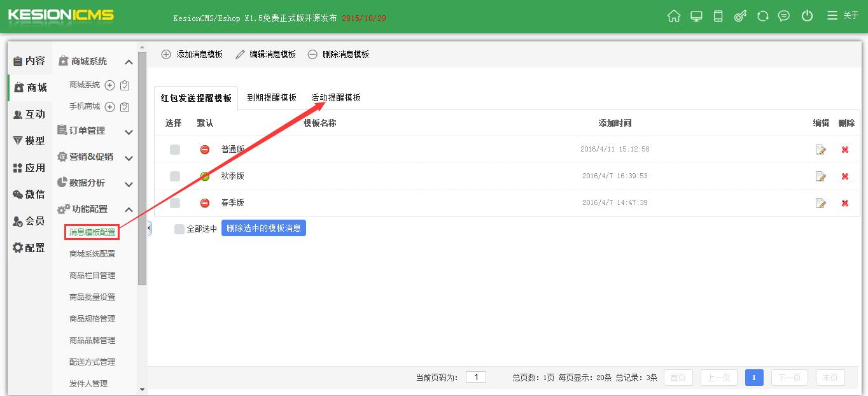Viewport: 868px width, 396px height.
Task: Click 删除消息模板 toolbar button
Action: point(339,55)
